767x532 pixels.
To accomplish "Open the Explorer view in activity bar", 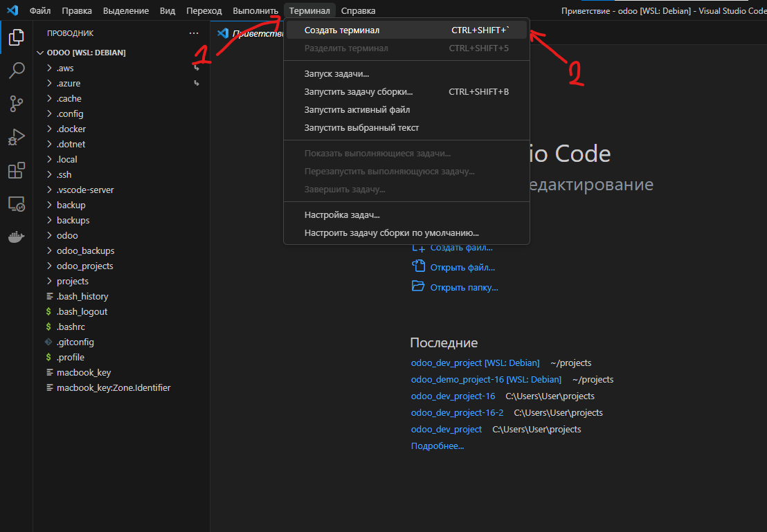I will (16, 37).
